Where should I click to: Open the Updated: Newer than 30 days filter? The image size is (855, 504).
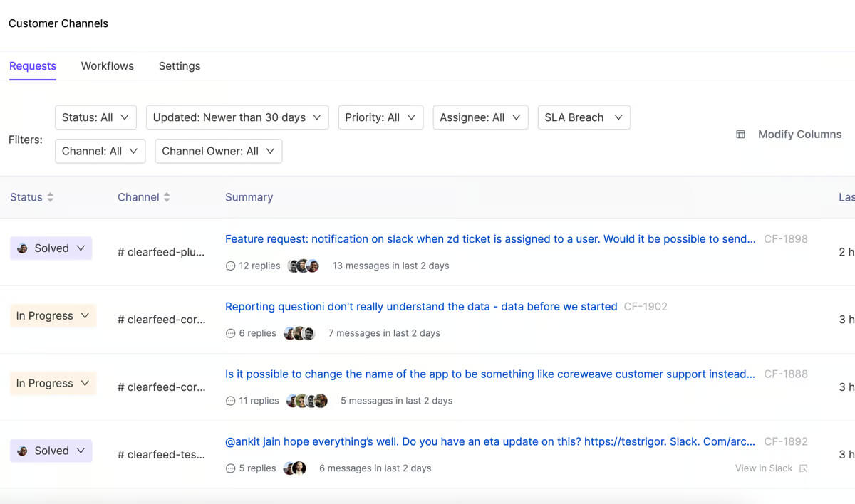(x=237, y=117)
